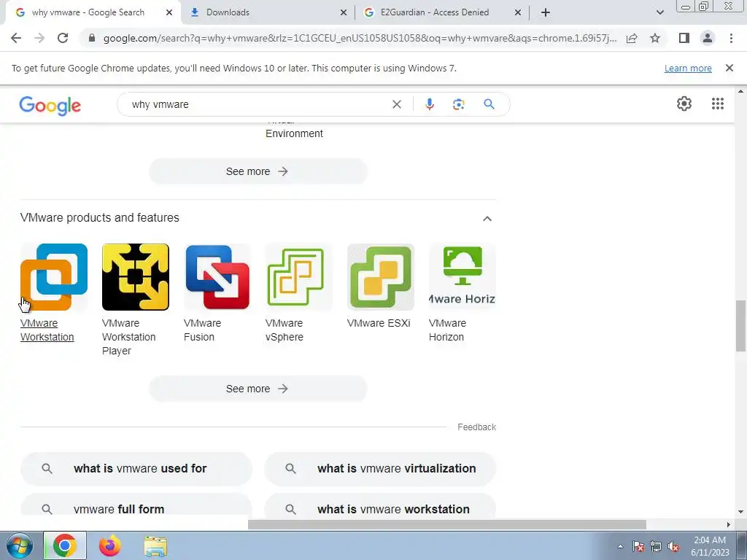
Task: Click the Google search input field
Action: pyautogui.click(x=258, y=104)
